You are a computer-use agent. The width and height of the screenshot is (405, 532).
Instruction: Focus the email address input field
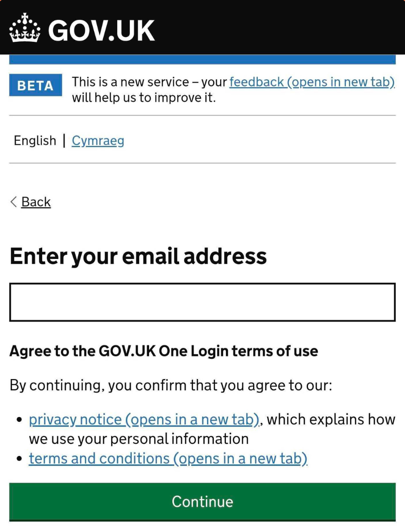point(202,302)
